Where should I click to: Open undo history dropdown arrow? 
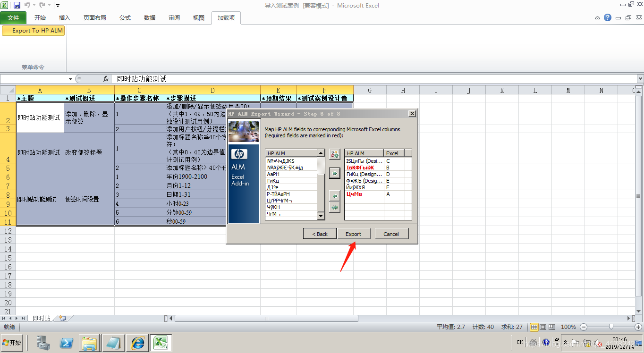tap(34, 6)
